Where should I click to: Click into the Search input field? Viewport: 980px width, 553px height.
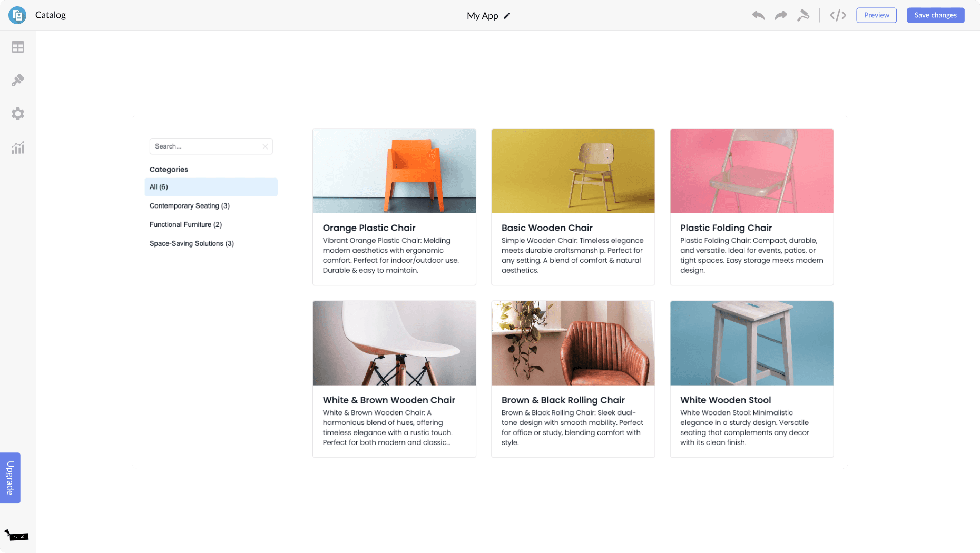tap(205, 146)
